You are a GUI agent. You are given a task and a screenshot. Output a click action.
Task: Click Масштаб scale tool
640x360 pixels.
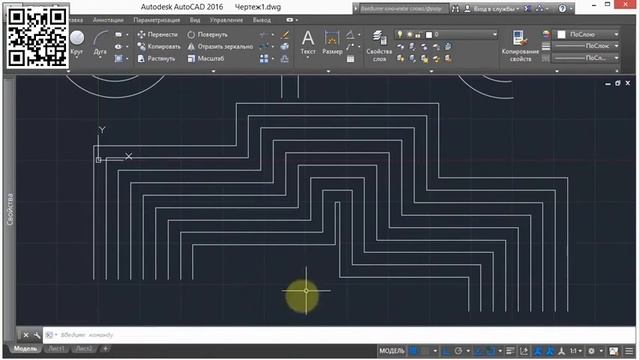206,59
